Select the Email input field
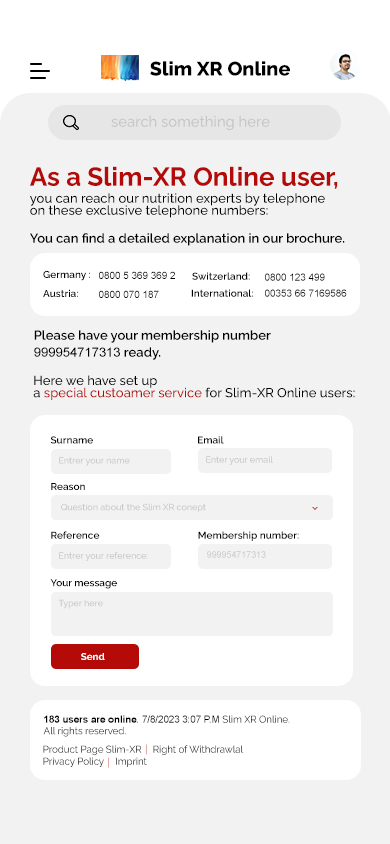This screenshot has width=390, height=844. [x=265, y=461]
